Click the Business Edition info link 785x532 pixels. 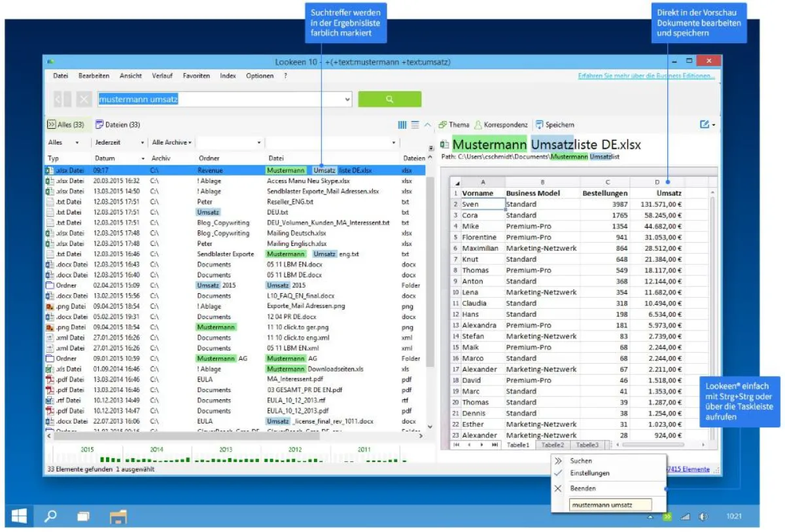click(x=646, y=76)
